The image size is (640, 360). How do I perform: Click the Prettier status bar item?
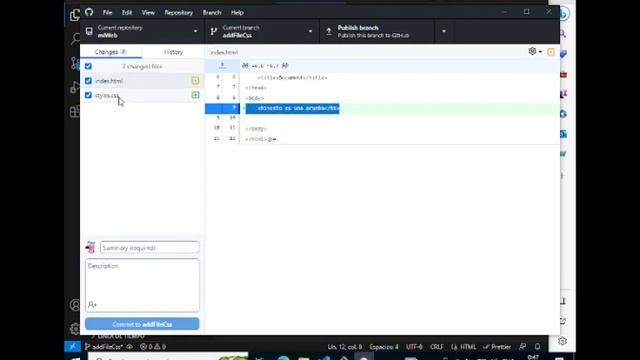click(497, 347)
